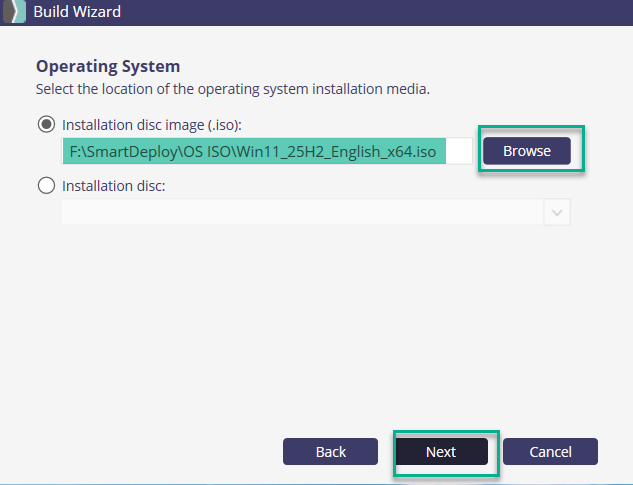
Task: Expand the installation disc drive dropdown arrow
Action: (x=557, y=212)
